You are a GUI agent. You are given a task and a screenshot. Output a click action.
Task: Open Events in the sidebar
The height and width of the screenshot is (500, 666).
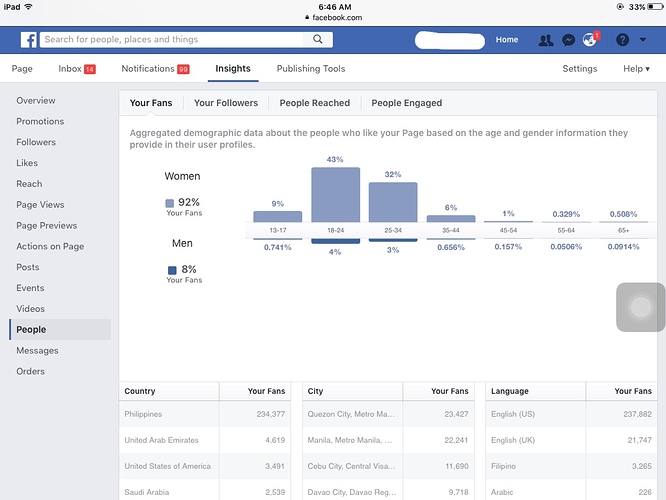pos(30,288)
